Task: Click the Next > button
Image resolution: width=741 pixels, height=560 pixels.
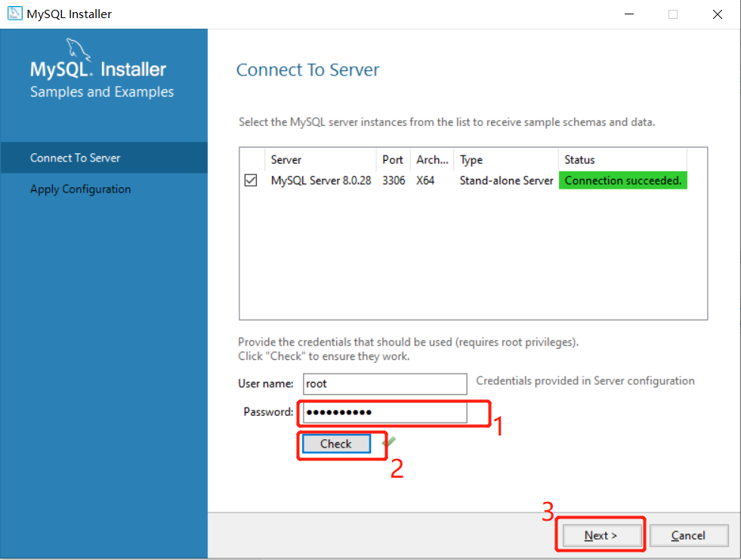Action: pos(601,535)
